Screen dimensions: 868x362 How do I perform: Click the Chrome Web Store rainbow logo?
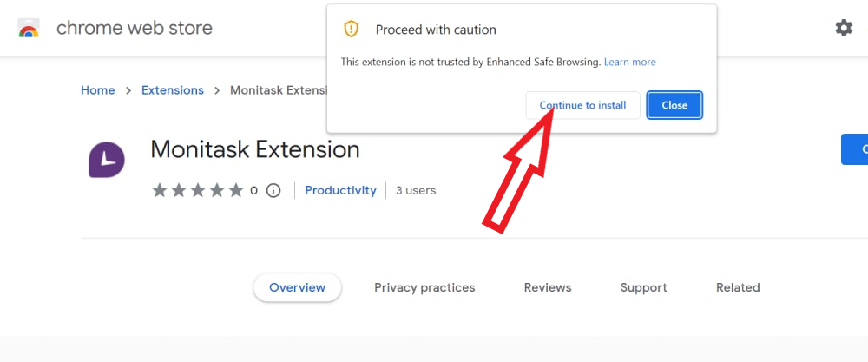(29, 28)
